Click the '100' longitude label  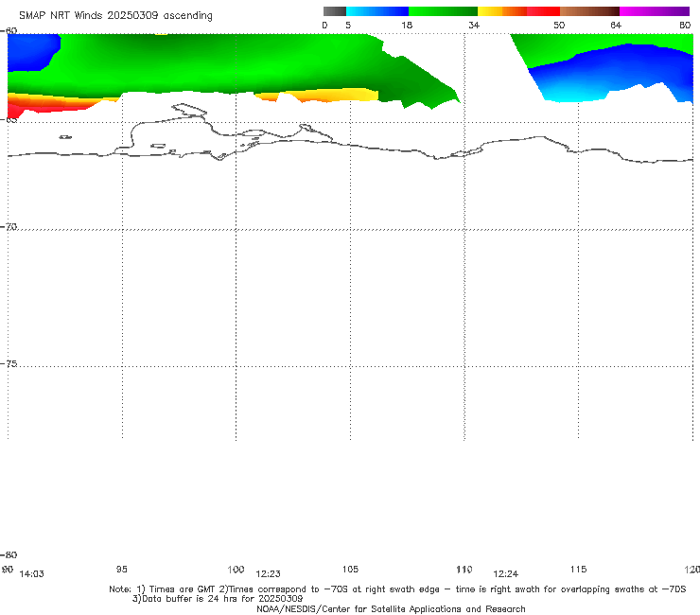(236, 569)
